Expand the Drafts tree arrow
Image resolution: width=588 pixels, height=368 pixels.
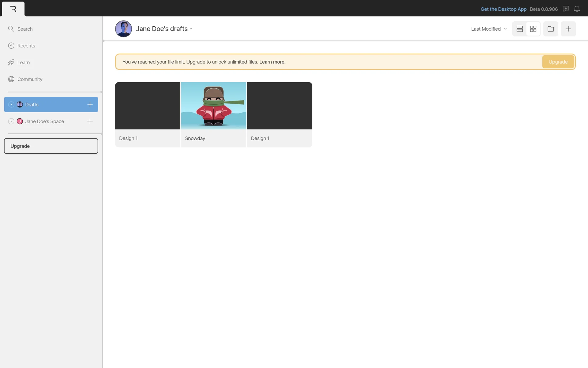click(x=11, y=105)
